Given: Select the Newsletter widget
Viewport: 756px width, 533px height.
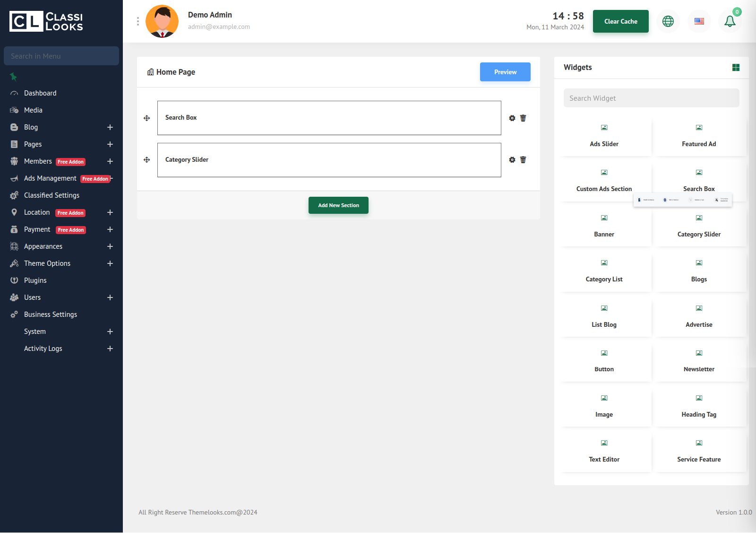Looking at the screenshot, I should point(699,363).
